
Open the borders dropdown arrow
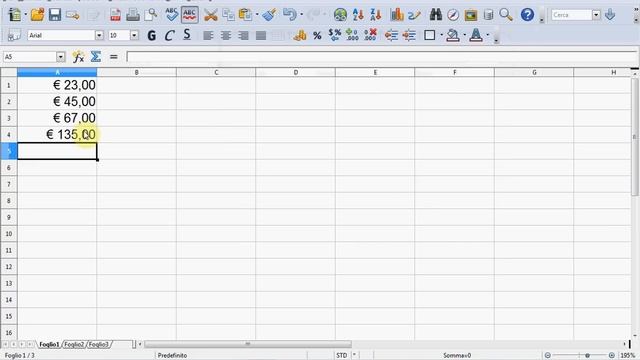[441, 36]
